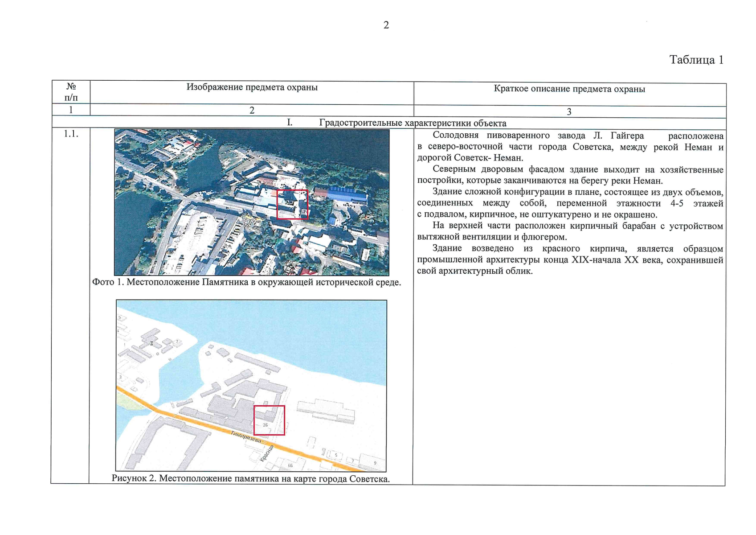Click column index '2' under image header
The image size is (756, 535).
252,110
